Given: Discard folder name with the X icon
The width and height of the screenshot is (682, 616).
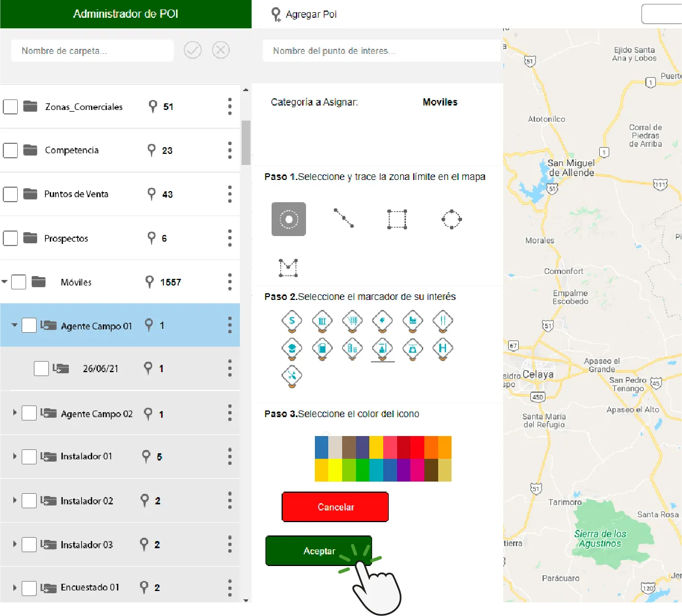Looking at the screenshot, I should point(221,51).
